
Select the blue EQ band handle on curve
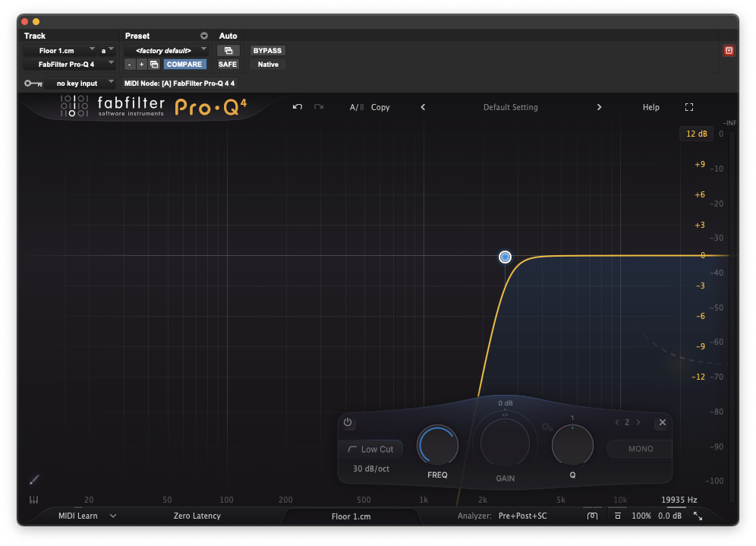(505, 257)
